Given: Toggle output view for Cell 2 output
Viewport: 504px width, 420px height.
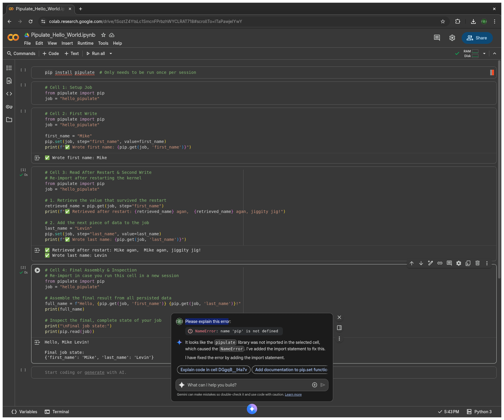Looking at the screenshot, I should pos(37,158).
